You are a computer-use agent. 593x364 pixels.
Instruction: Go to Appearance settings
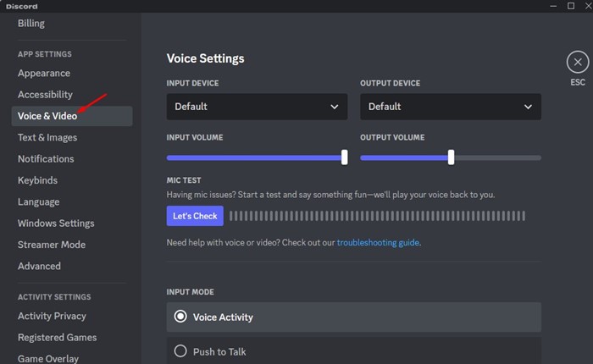44,74
